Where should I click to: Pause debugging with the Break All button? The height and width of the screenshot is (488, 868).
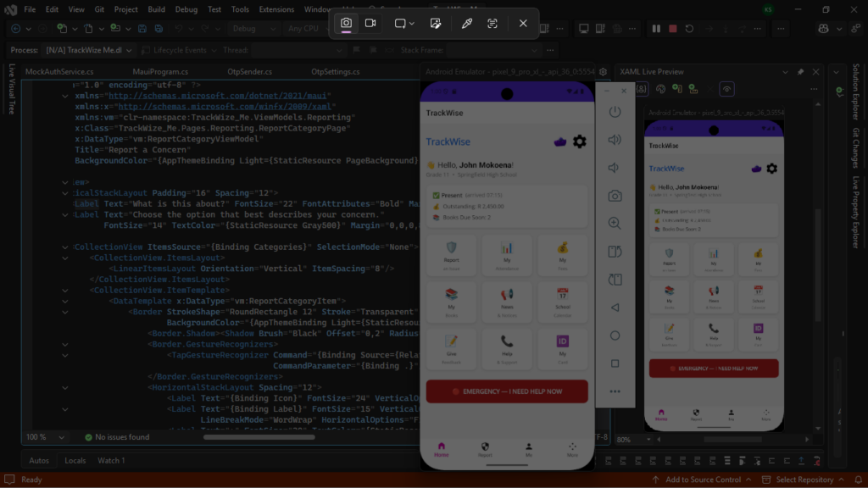656,28
